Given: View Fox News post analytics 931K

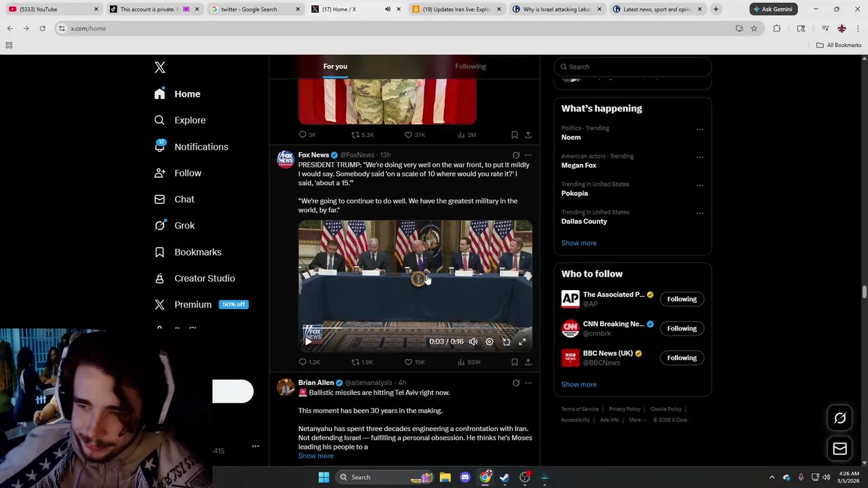Looking at the screenshot, I should (x=469, y=362).
